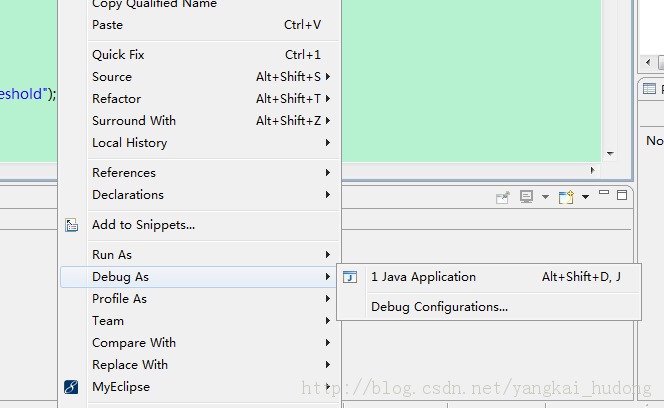Expand the Refactor submenu arrow
Viewport: 664px width, 408px height.
click(x=328, y=99)
